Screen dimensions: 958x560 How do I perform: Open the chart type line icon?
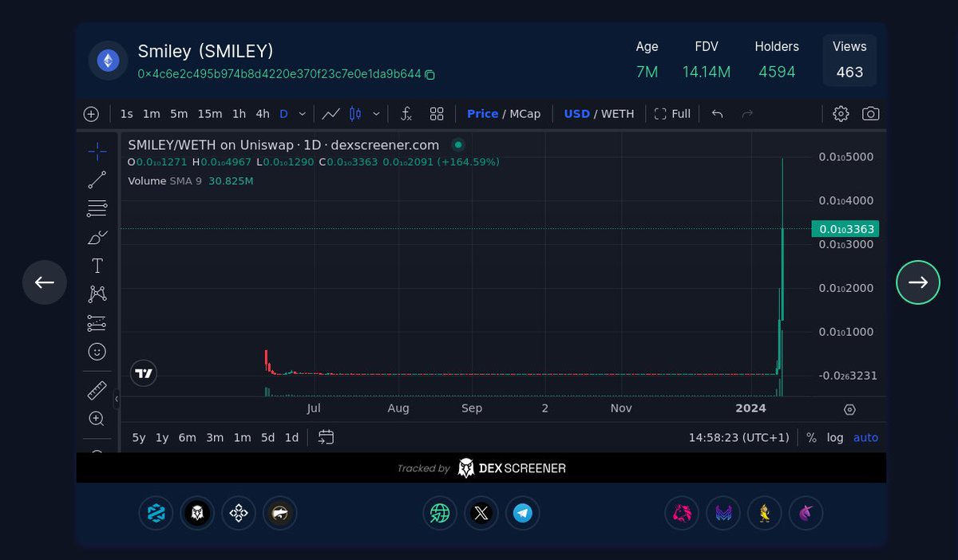[x=331, y=114]
